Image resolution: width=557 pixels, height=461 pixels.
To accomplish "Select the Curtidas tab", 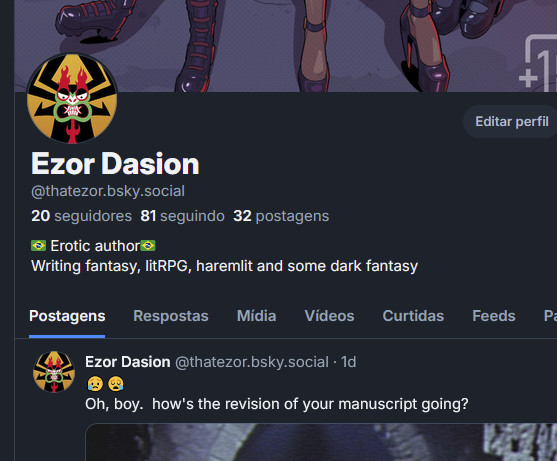I will tap(413, 316).
